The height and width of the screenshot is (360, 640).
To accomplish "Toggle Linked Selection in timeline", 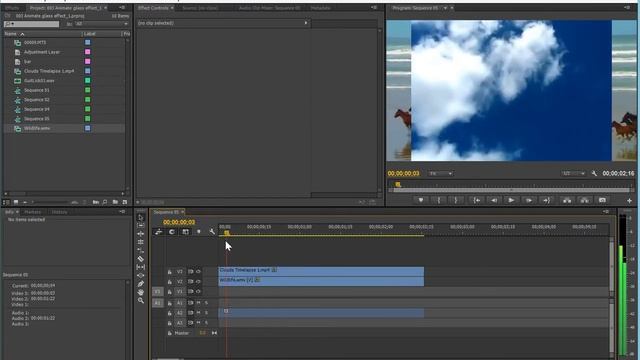I will point(185,232).
